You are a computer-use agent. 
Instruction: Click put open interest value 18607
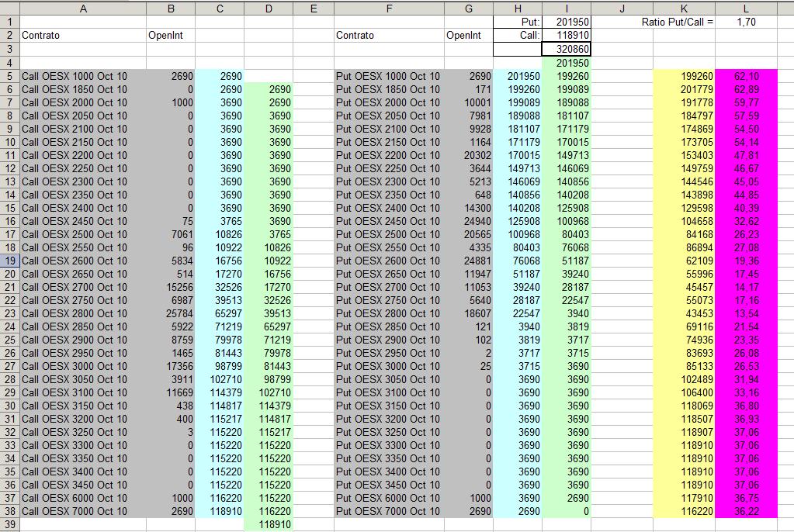tap(468, 313)
